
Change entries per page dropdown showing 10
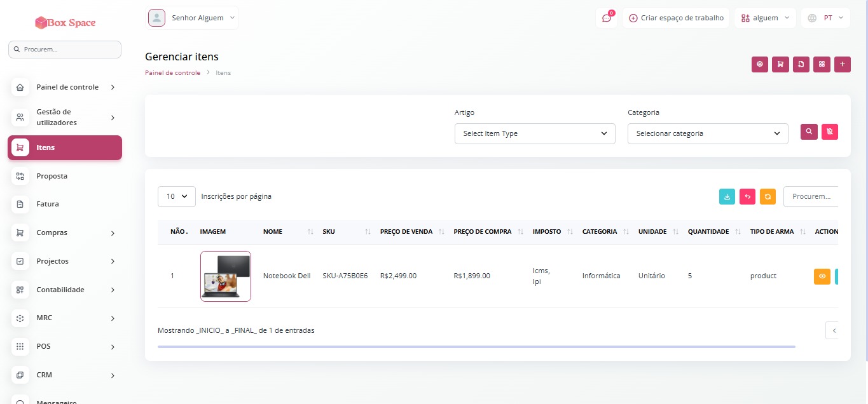177,196
